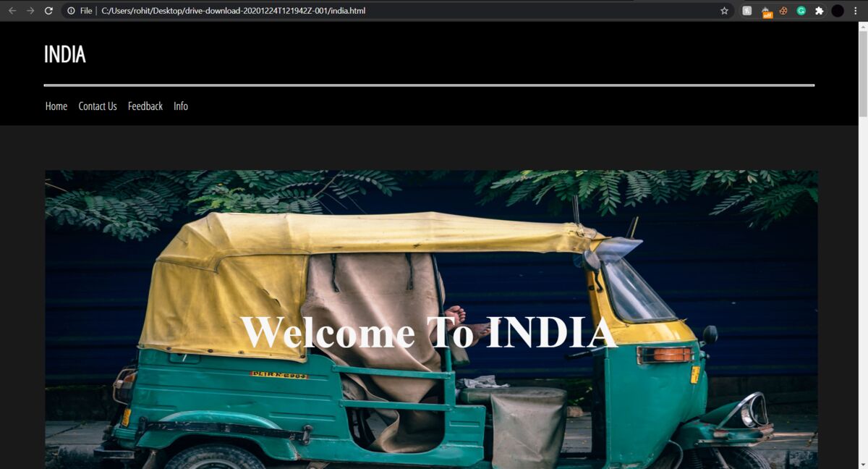
Task: Open the Info nav link
Action: click(x=181, y=106)
